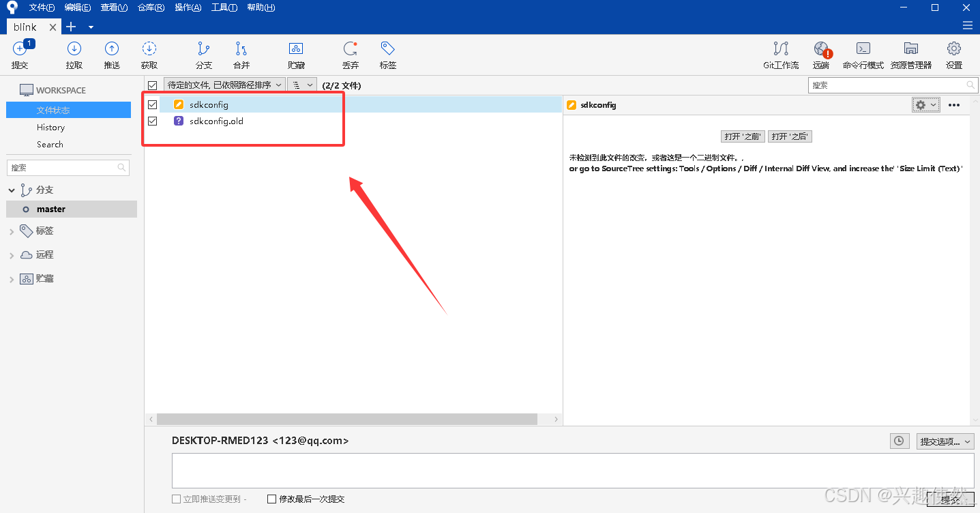This screenshot has width=980, height=513.
Task: Toggle the select-all files checkbox
Action: (152, 85)
